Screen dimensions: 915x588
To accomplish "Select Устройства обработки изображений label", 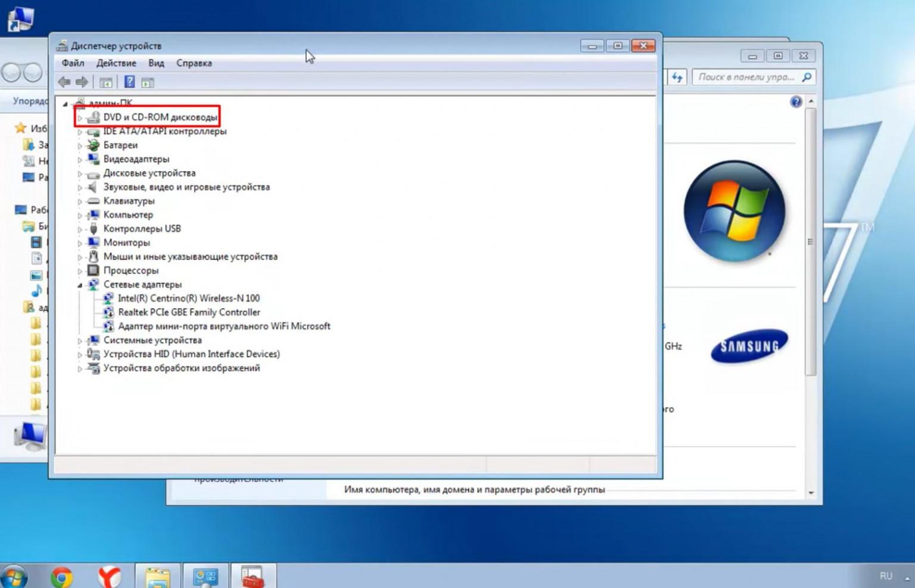I will tap(182, 368).
